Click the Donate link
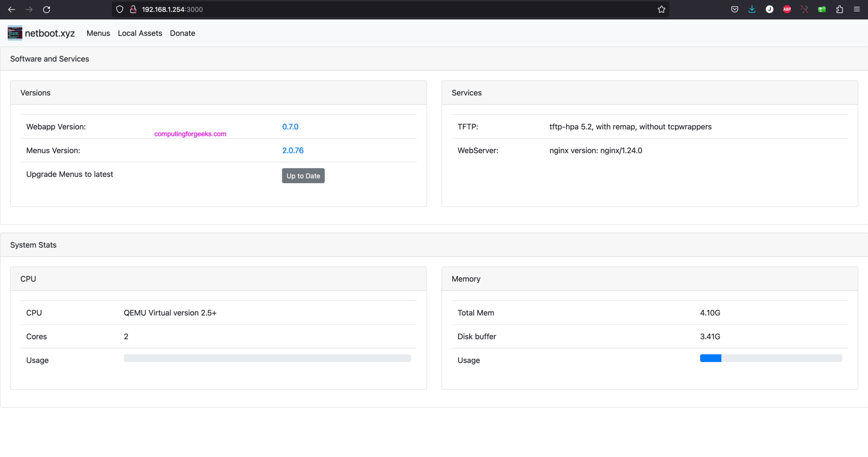Viewport: 868px width, 457px height. click(182, 33)
